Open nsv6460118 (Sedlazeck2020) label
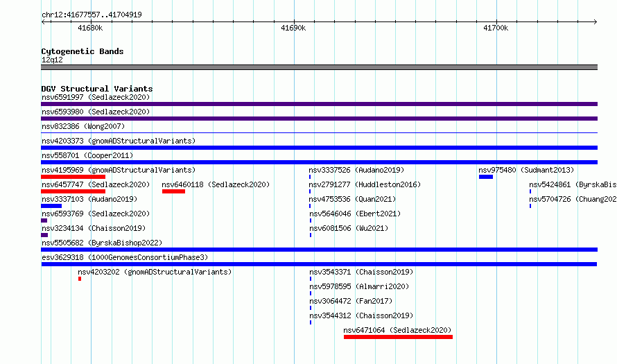 216,184
